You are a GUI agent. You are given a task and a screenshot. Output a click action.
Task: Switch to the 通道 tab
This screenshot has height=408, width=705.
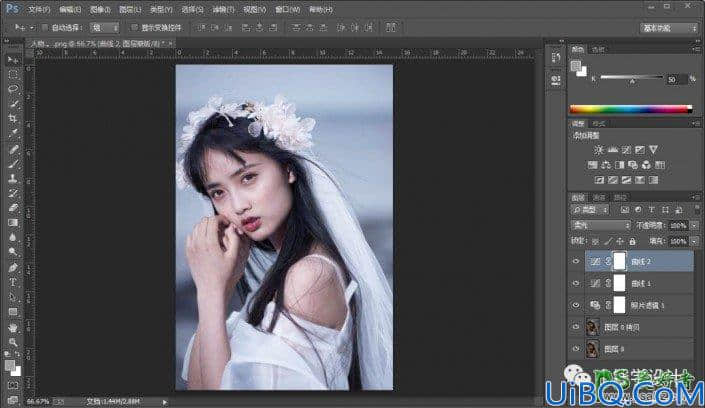[599, 197]
